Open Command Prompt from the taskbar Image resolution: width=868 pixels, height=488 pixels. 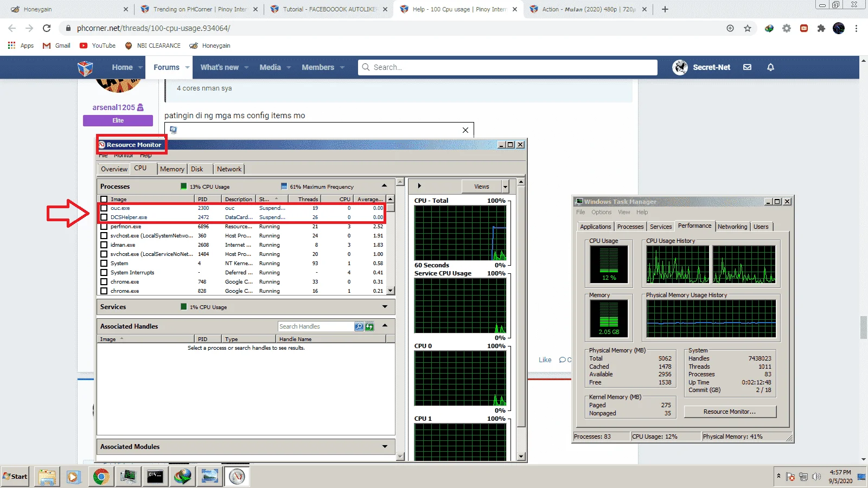coord(155,477)
